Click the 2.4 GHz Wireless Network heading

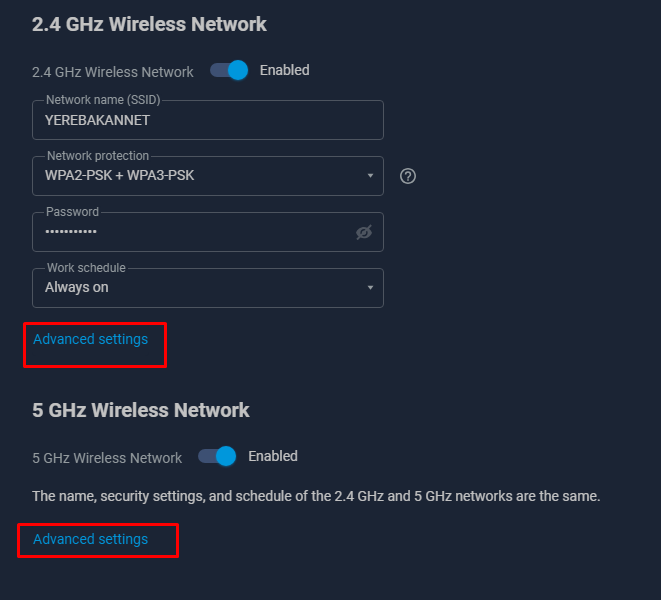tap(149, 24)
